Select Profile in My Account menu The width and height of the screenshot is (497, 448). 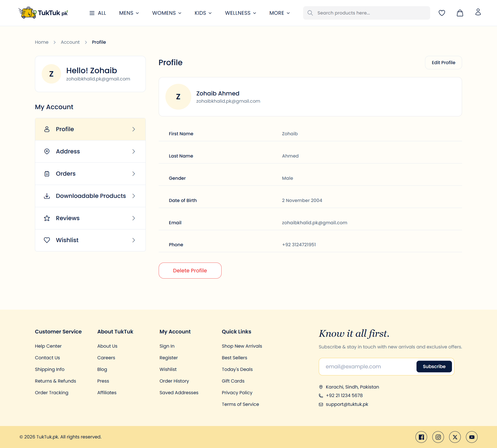click(x=90, y=129)
